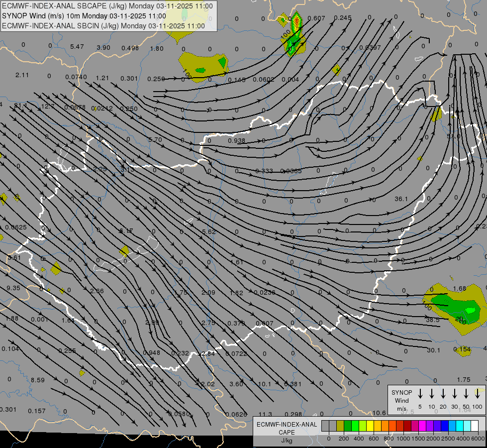
Task: Click the 50 m/s wind arrow symbol
Action: pos(466,393)
